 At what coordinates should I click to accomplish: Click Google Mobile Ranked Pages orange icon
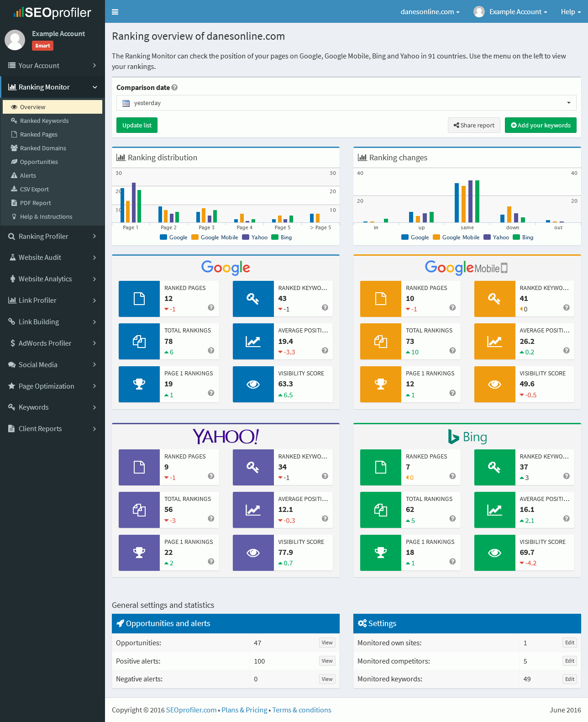click(381, 299)
